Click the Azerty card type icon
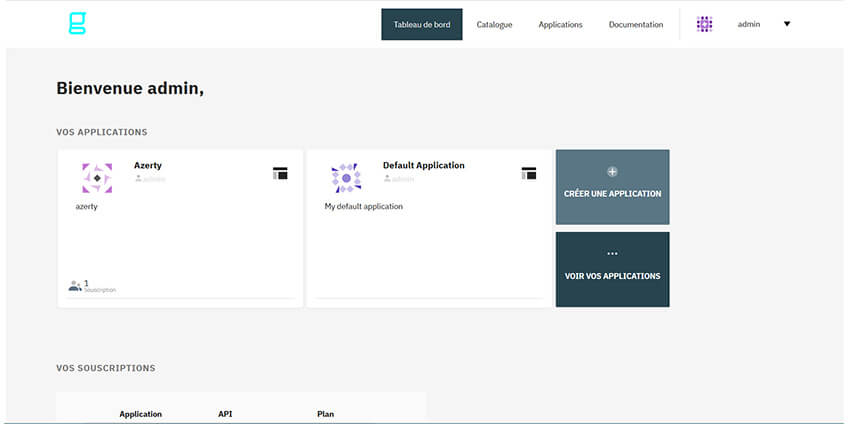 (280, 173)
